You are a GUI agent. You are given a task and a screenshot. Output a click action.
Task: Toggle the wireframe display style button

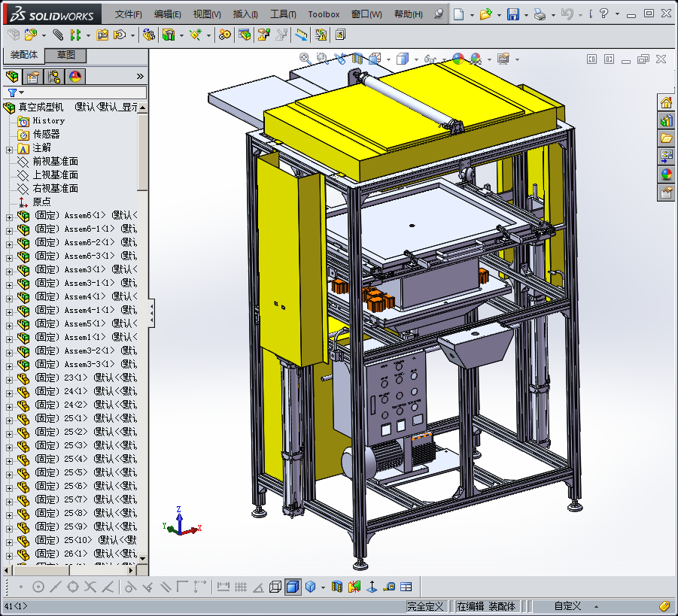point(275,587)
